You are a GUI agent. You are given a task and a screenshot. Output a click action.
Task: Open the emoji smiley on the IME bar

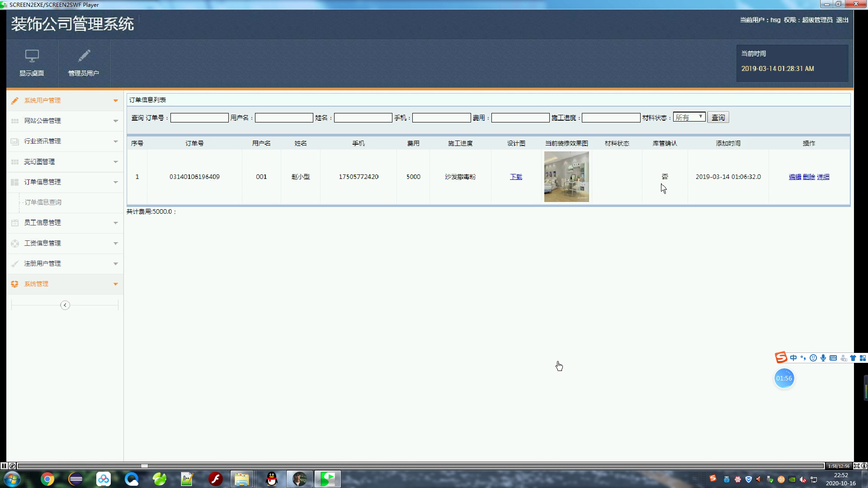pyautogui.click(x=813, y=358)
